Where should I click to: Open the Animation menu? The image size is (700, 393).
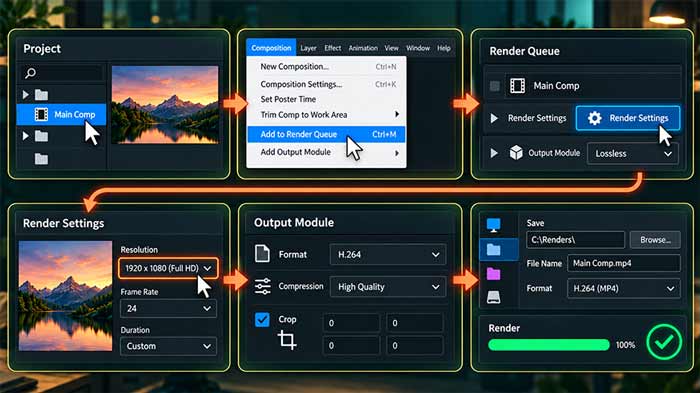363,48
